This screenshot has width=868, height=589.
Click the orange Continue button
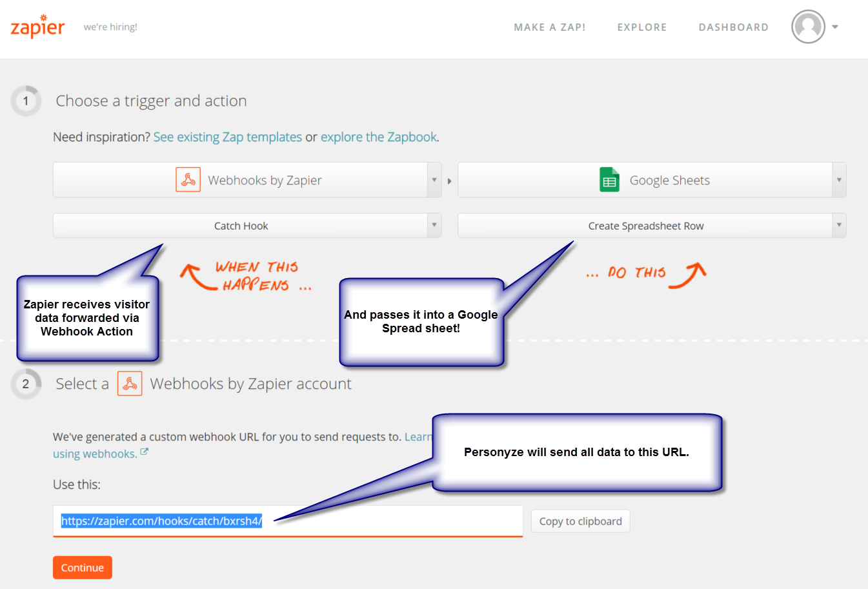coord(83,568)
